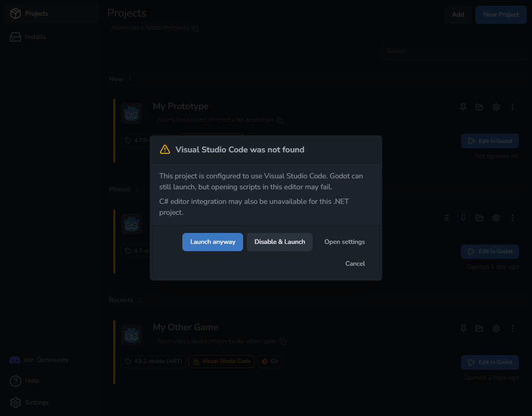
Task: Click the My Other Game title
Action: pyautogui.click(x=185, y=327)
